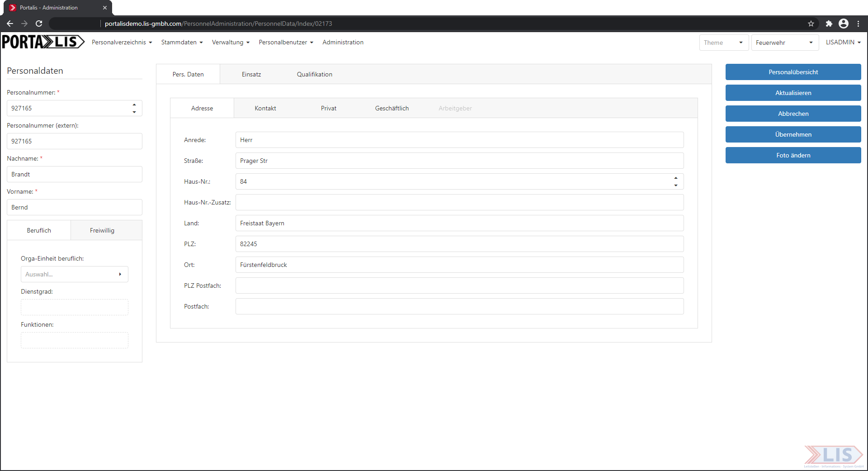
Task: Open the Feuerwehr selection dropdown
Action: (x=784, y=43)
